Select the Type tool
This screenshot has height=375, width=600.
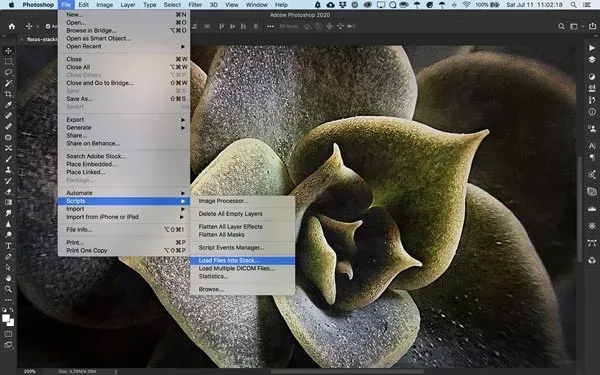pyautogui.click(x=8, y=246)
